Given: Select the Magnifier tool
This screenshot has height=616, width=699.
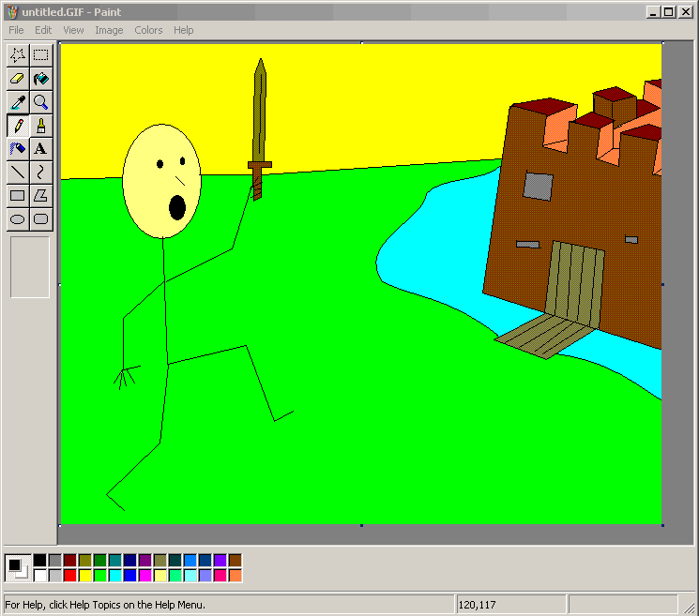Looking at the screenshot, I should 41,102.
